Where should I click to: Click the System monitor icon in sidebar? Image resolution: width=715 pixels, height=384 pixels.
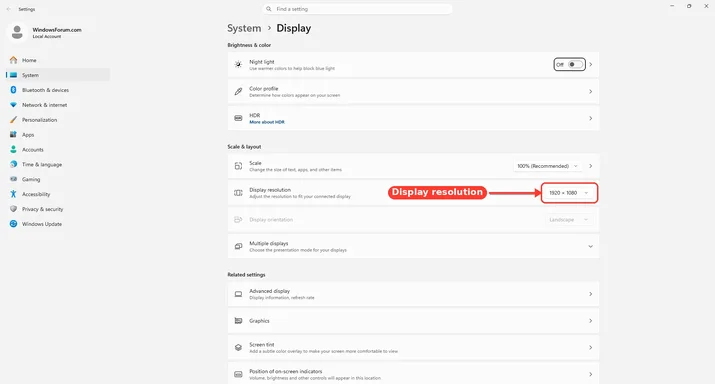pos(13,75)
